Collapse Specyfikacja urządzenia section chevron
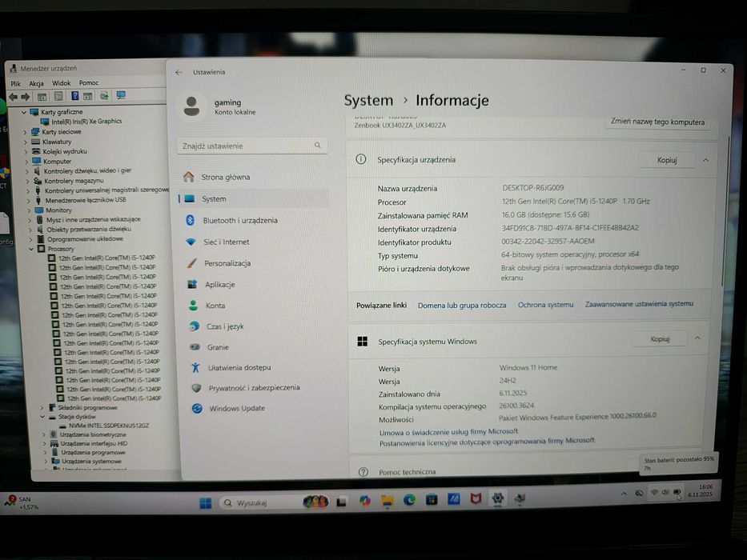 [x=705, y=161]
